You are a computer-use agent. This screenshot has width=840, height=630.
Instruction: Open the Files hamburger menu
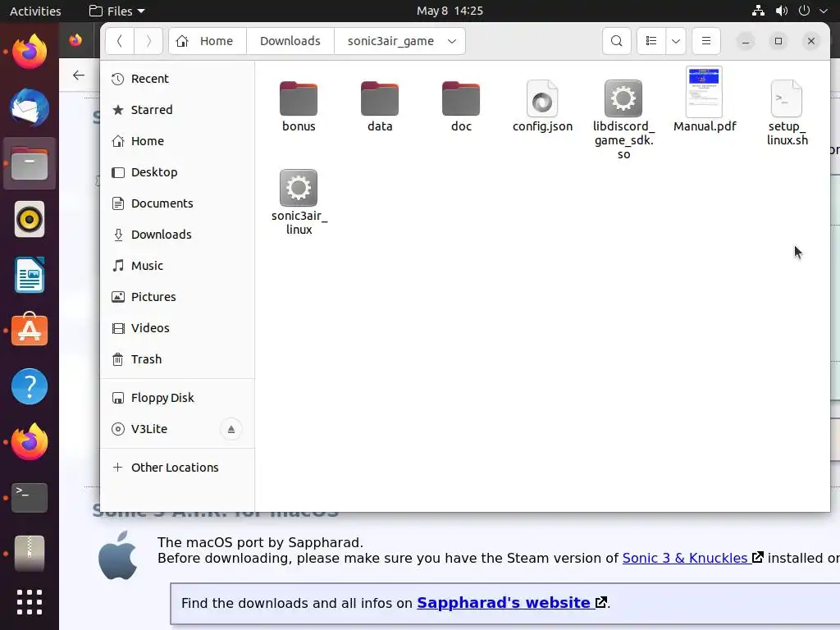[x=706, y=41]
